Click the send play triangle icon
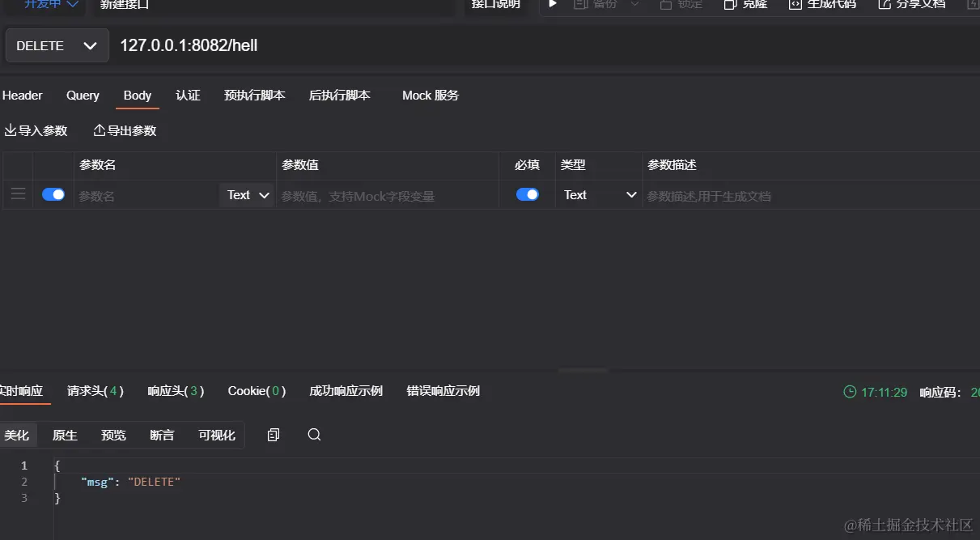 pyautogui.click(x=553, y=4)
